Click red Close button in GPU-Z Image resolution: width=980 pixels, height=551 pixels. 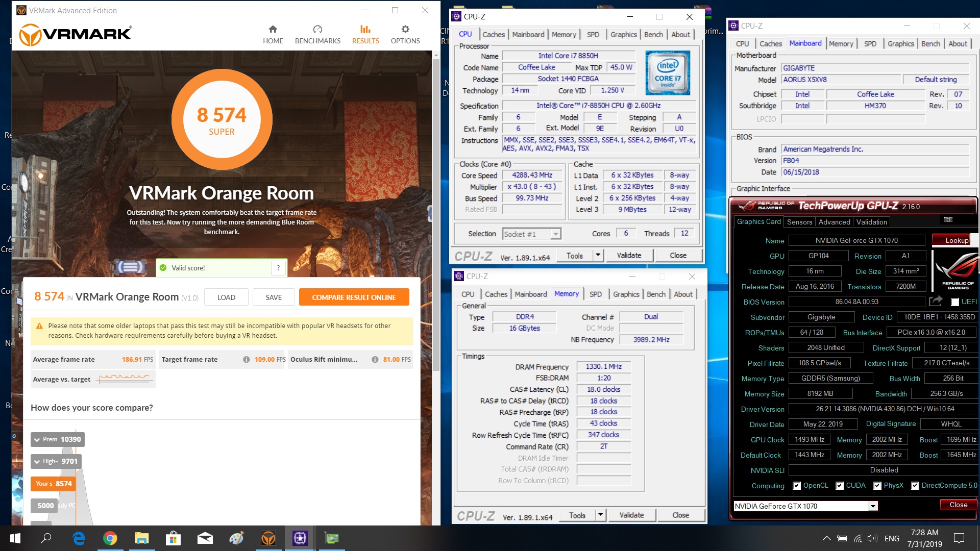click(x=958, y=505)
